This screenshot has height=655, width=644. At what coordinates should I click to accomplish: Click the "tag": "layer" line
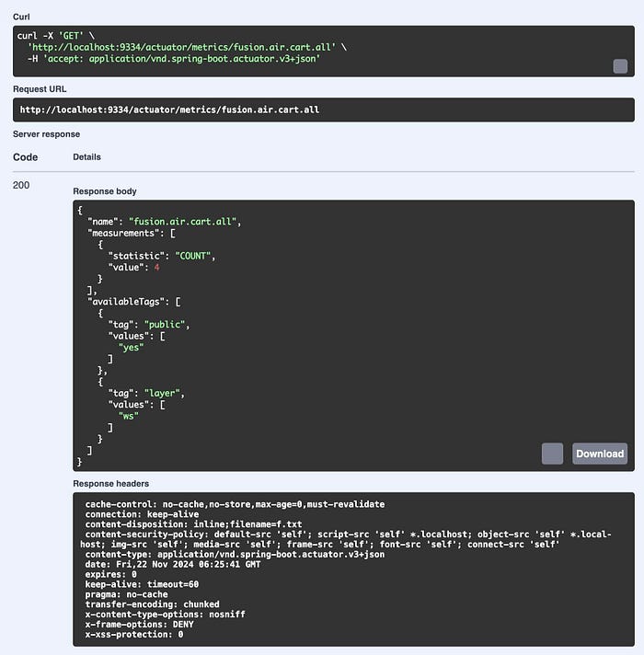tap(146, 393)
